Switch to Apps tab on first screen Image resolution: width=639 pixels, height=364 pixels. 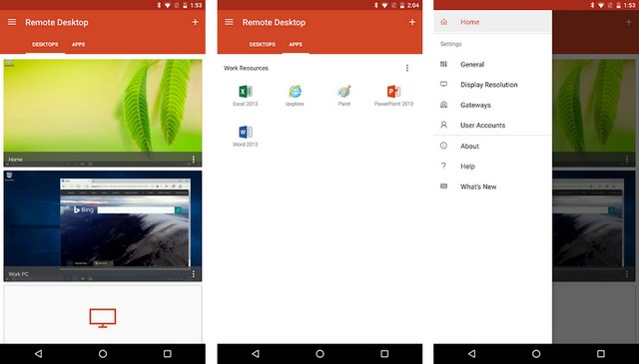pyautogui.click(x=78, y=45)
